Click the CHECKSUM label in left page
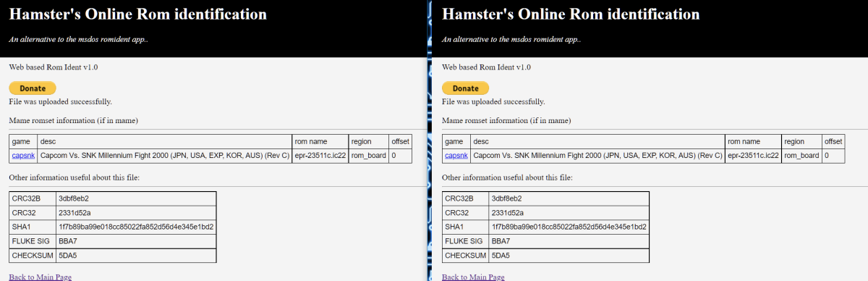The width and height of the screenshot is (868, 281). (x=33, y=256)
